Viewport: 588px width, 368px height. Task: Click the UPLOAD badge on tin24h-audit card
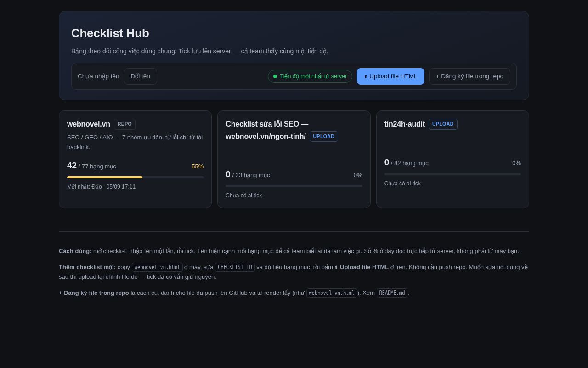coord(443,124)
